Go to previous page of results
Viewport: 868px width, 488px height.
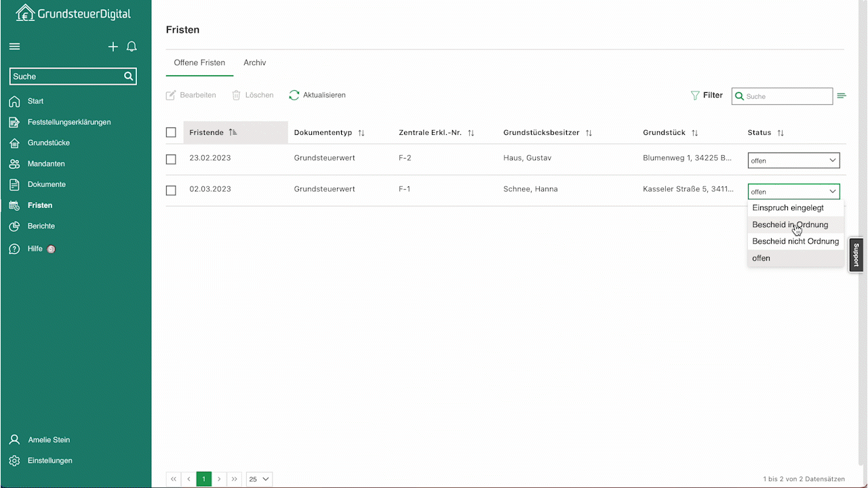point(189,479)
